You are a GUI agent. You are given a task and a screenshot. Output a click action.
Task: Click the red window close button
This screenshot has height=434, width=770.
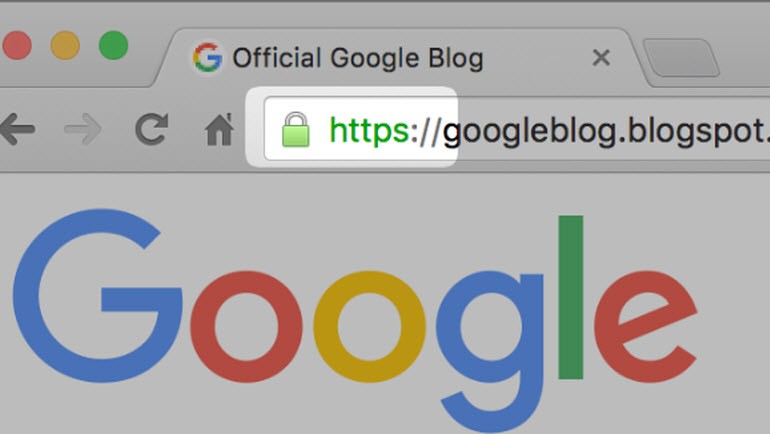17,45
